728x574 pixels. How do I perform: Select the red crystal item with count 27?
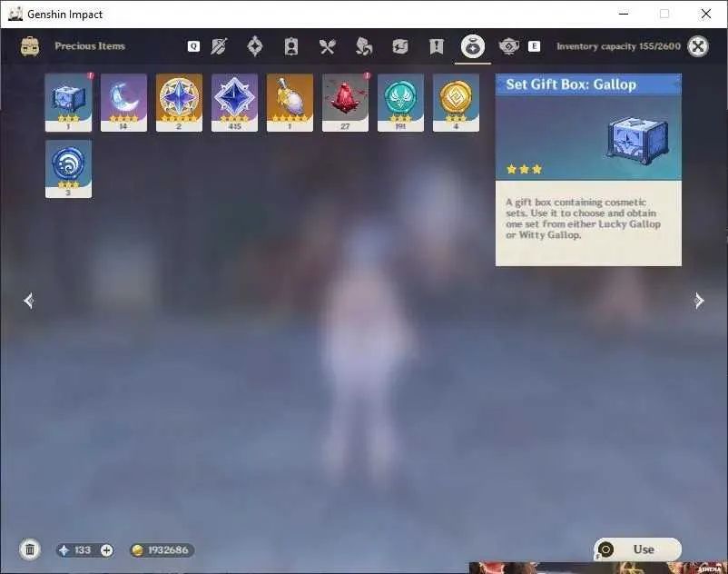coord(345,102)
